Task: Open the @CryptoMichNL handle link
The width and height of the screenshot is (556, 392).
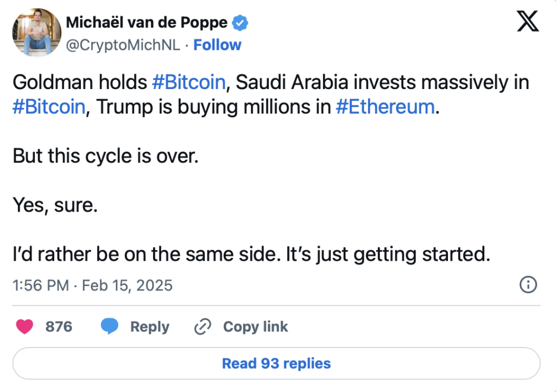Action: [x=122, y=45]
